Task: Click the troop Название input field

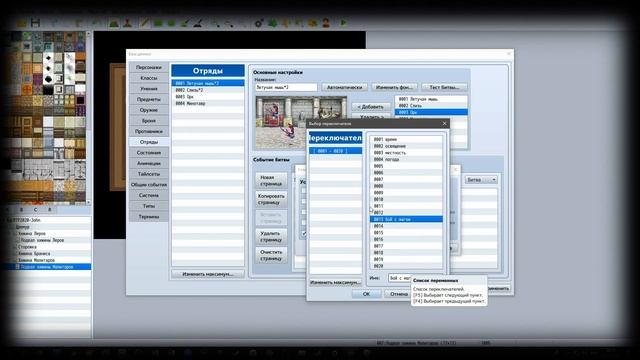Action: (x=286, y=87)
